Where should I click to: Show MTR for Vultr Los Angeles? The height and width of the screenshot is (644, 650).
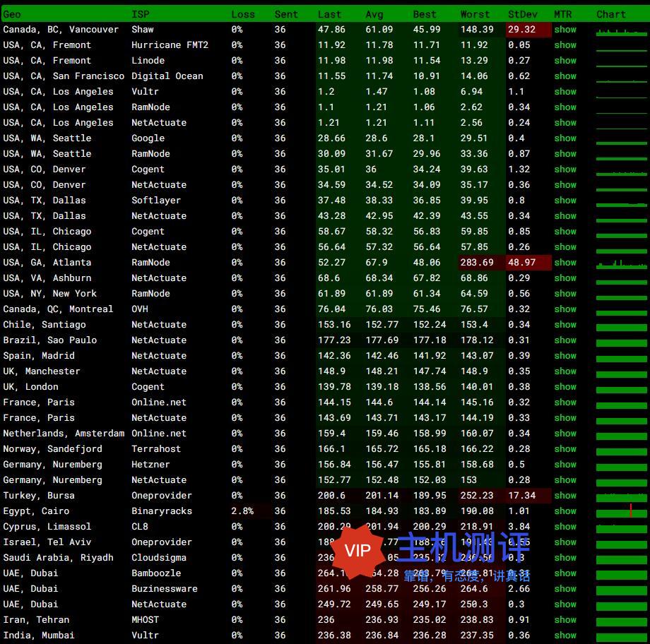565,92
